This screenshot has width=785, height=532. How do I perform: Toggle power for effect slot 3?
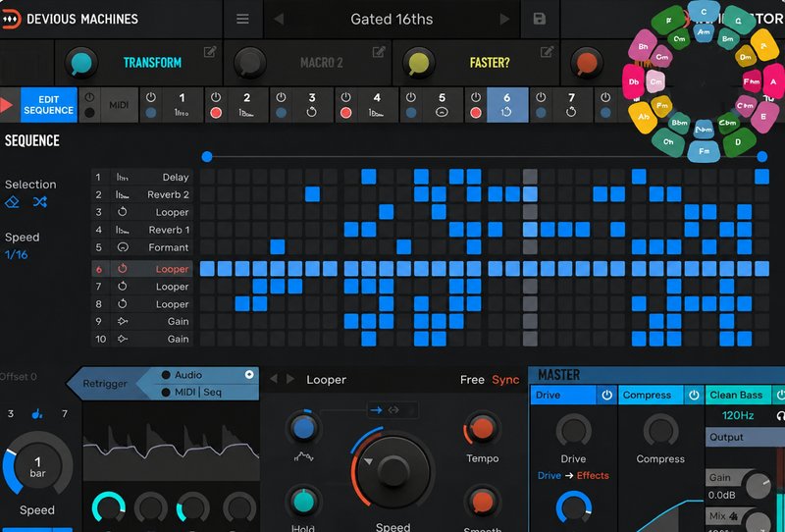[x=281, y=96]
